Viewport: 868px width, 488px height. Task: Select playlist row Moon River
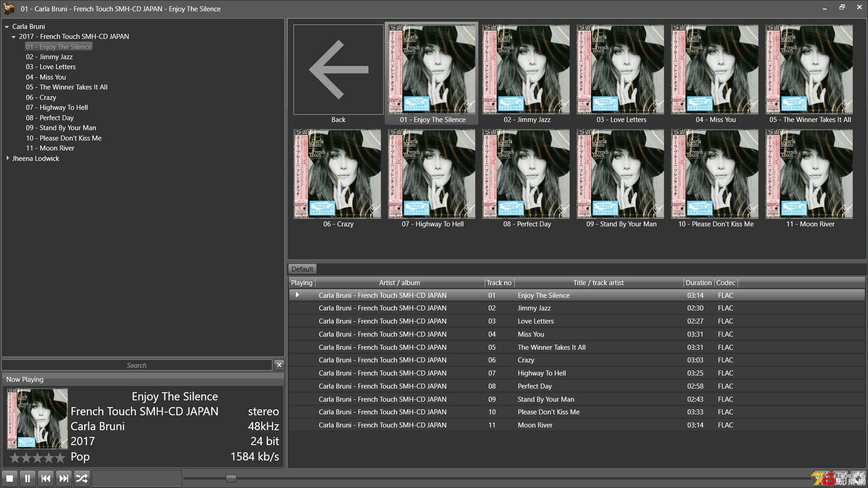pyautogui.click(x=576, y=425)
